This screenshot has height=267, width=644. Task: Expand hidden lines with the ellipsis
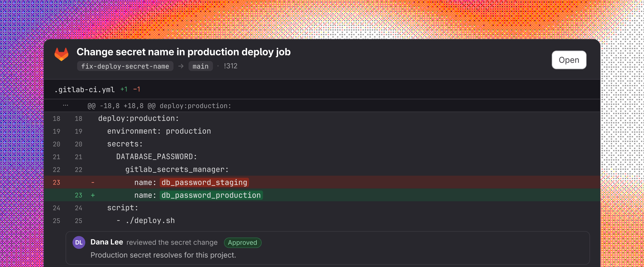point(66,105)
